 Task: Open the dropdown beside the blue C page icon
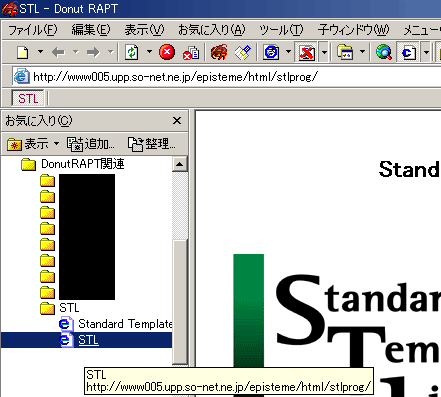(426, 52)
